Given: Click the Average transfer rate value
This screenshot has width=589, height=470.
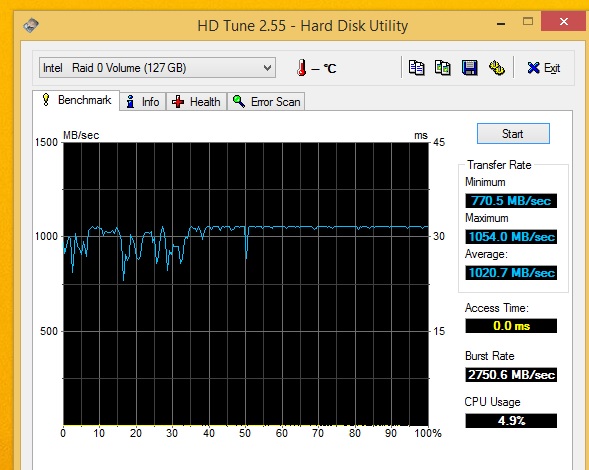Looking at the screenshot, I should click(x=511, y=273).
